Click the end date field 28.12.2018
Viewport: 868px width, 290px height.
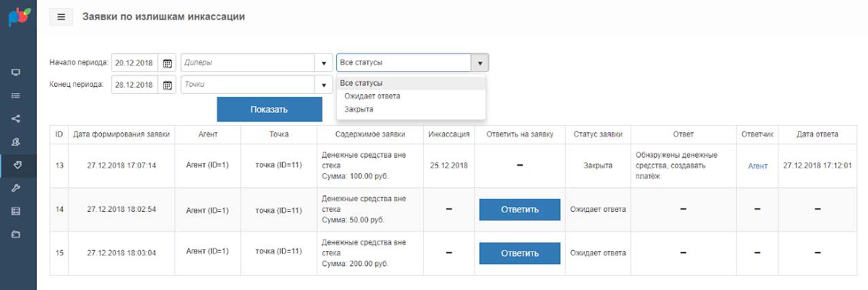click(x=136, y=85)
